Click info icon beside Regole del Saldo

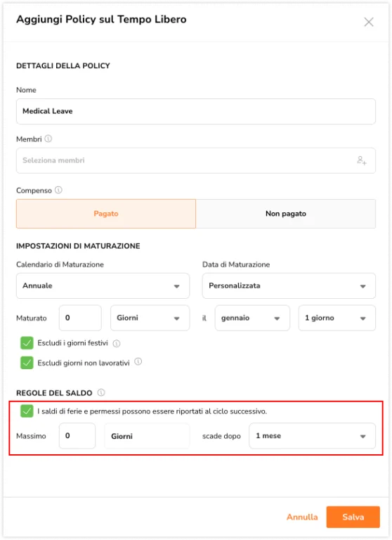(x=101, y=392)
